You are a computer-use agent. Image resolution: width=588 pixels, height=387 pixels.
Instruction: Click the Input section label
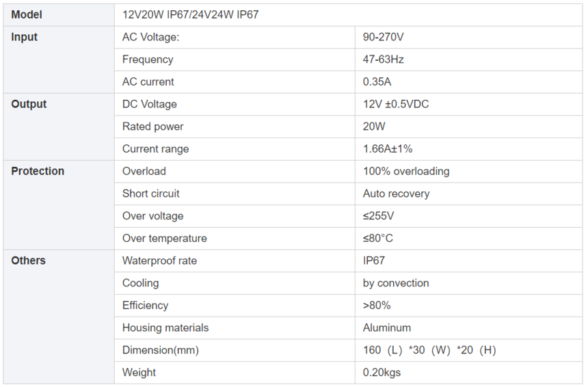click(25, 37)
